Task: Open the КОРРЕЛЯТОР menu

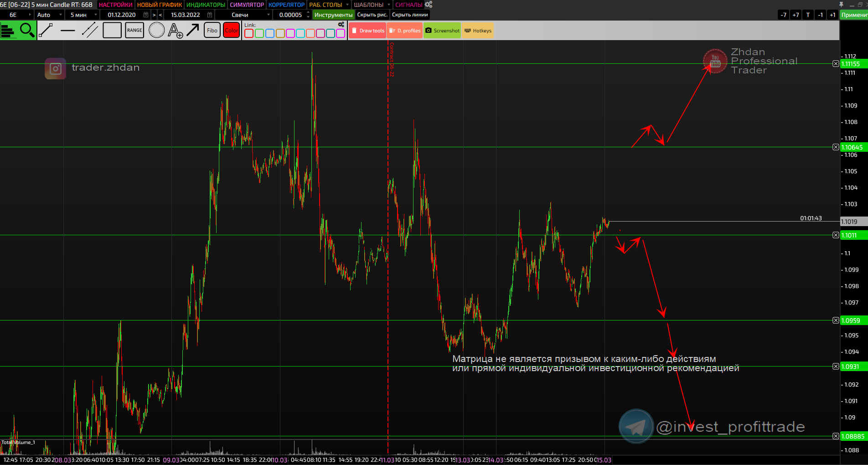Action: 286,5
